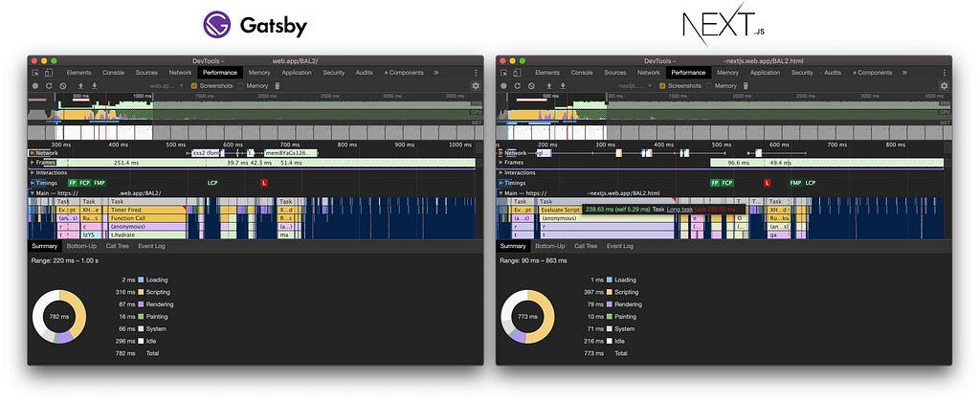
Task: Open the kebab menu in Next.js DevTools
Action: click(x=945, y=73)
